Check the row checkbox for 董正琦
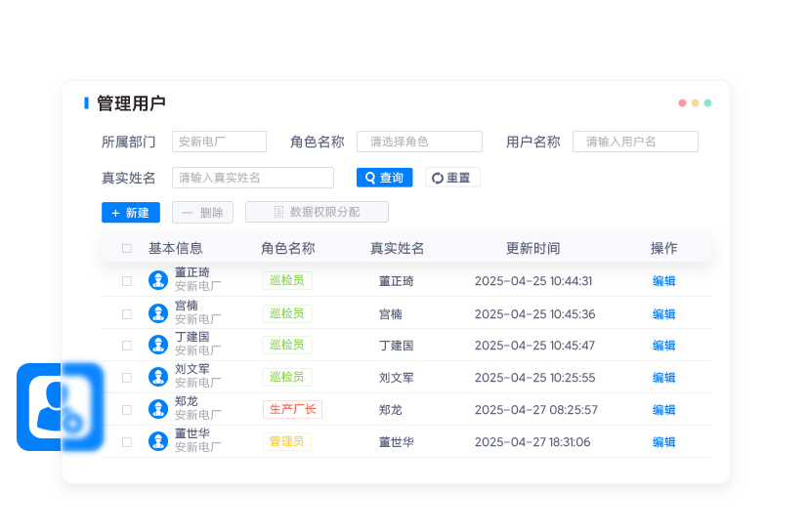The image size is (808, 532). tap(127, 281)
